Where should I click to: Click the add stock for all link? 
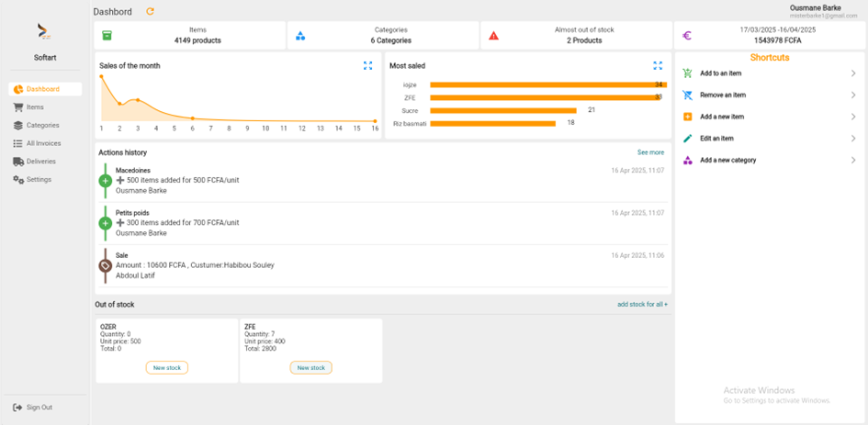coord(642,304)
